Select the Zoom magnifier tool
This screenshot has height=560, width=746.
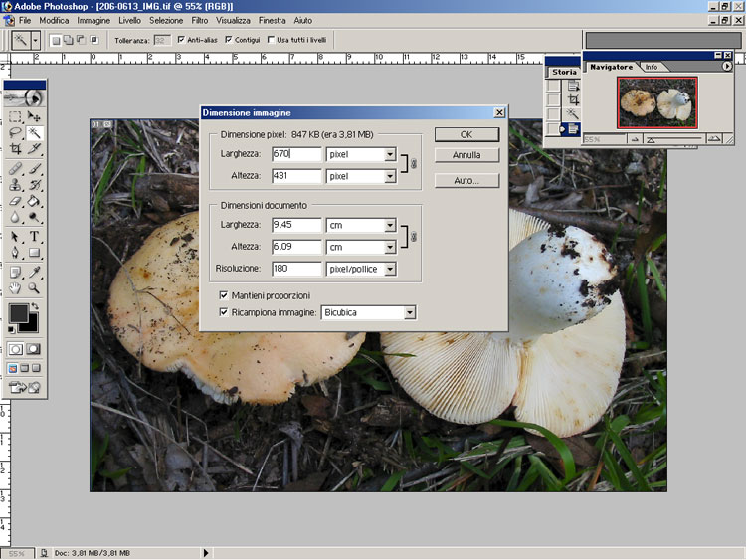[35, 287]
